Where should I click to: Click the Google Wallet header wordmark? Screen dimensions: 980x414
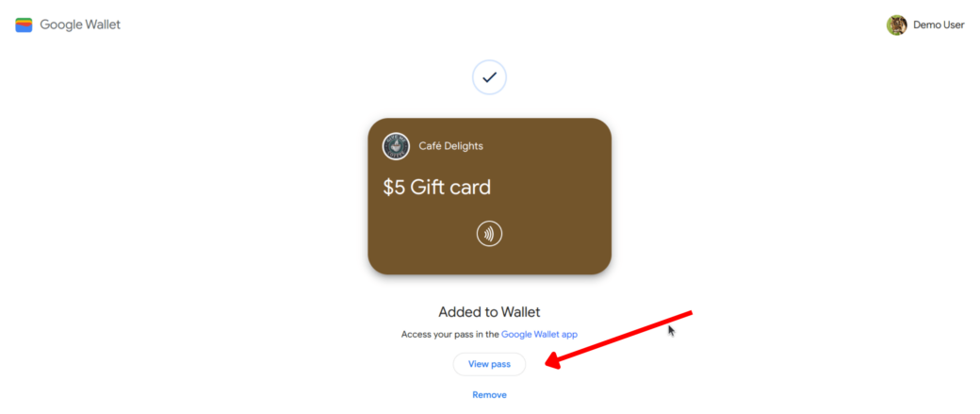tap(80, 25)
